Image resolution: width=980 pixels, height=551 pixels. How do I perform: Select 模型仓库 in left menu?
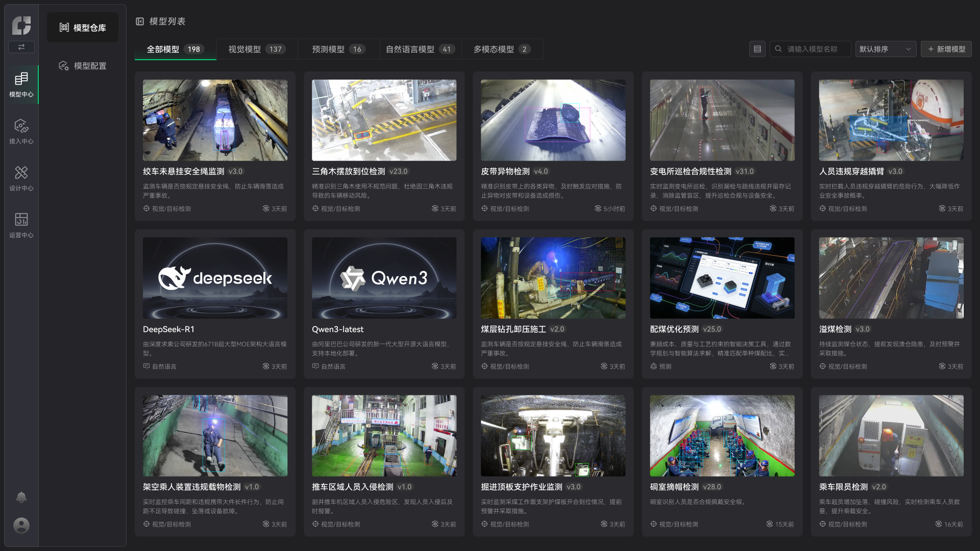[83, 28]
